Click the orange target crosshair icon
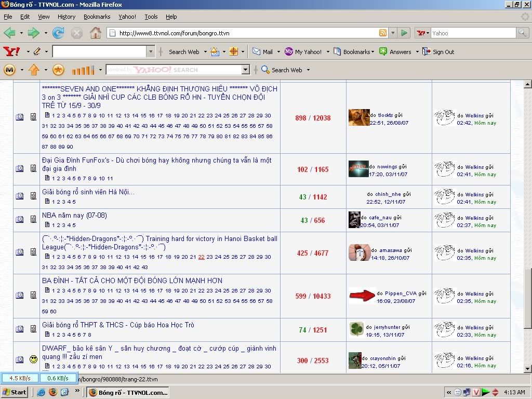The image size is (532, 399). 234,51
